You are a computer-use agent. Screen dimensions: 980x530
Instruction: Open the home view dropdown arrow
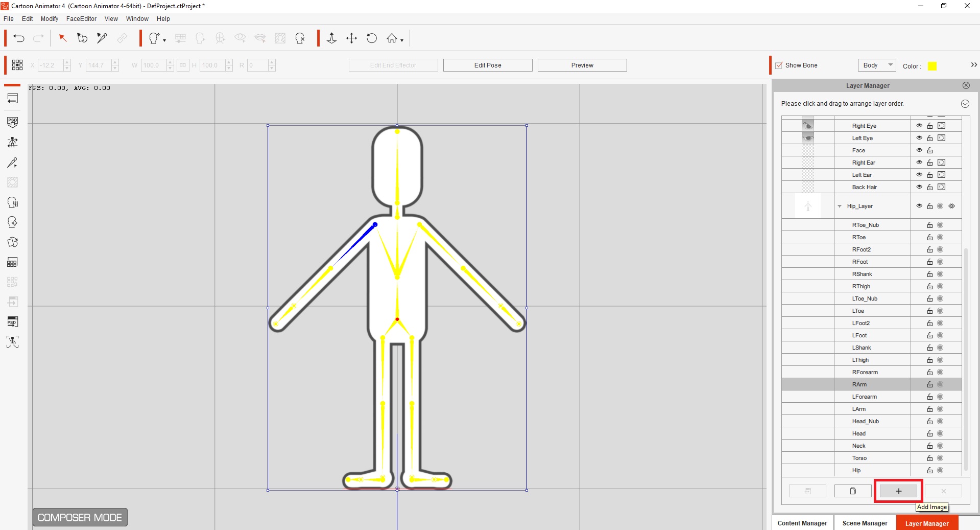coord(402,40)
